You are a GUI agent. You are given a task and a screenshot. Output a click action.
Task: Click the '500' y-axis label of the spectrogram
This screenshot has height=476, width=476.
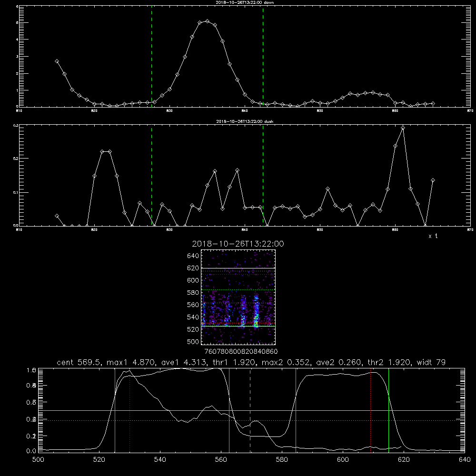click(193, 342)
